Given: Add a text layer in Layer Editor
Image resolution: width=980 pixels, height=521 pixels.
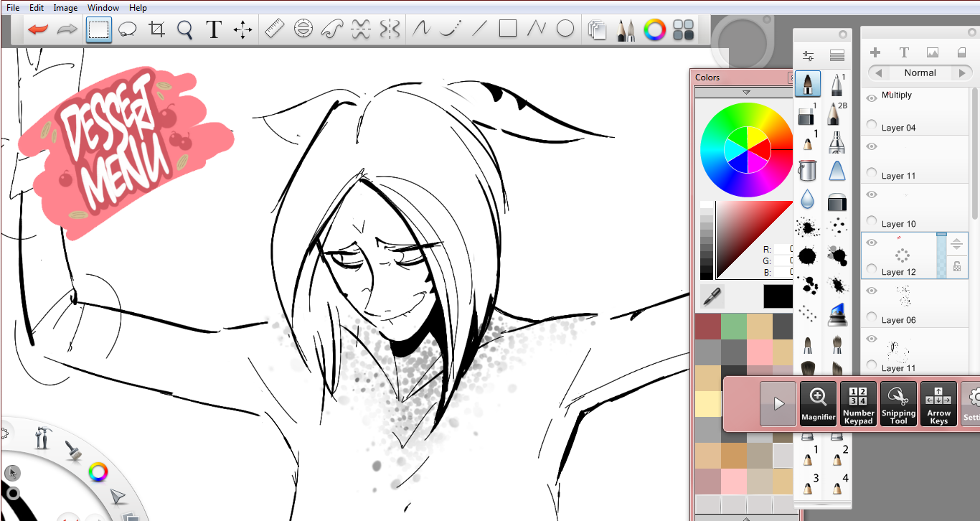Looking at the screenshot, I should 904,52.
